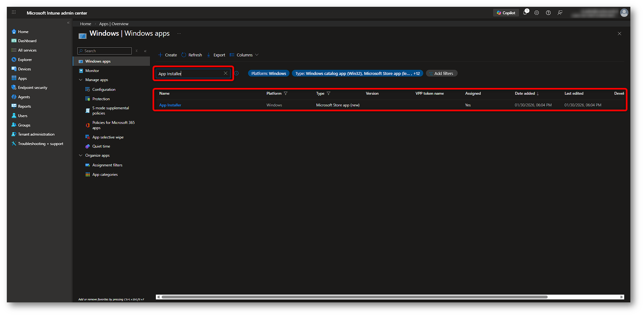Sort by the Date added column
Image resolution: width=644 pixels, height=316 pixels.
[525, 93]
